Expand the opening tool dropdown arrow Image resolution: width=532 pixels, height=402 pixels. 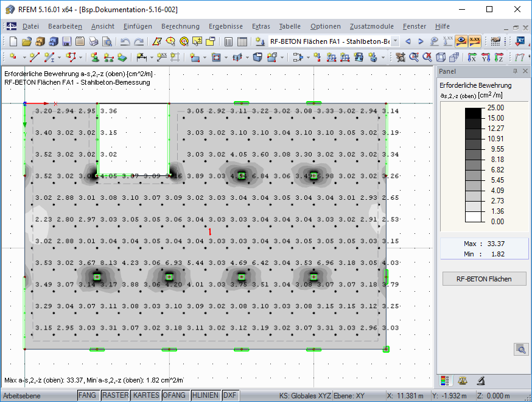[226, 57]
